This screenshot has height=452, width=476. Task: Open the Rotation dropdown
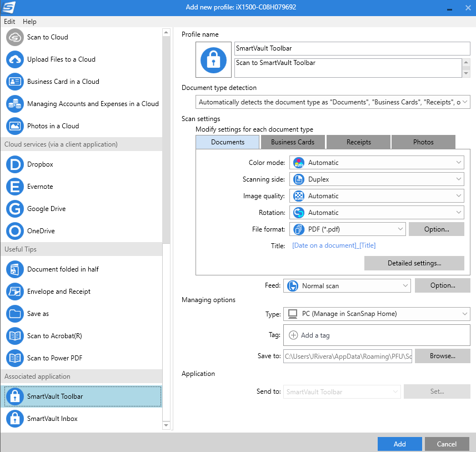(x=377, y=213)
